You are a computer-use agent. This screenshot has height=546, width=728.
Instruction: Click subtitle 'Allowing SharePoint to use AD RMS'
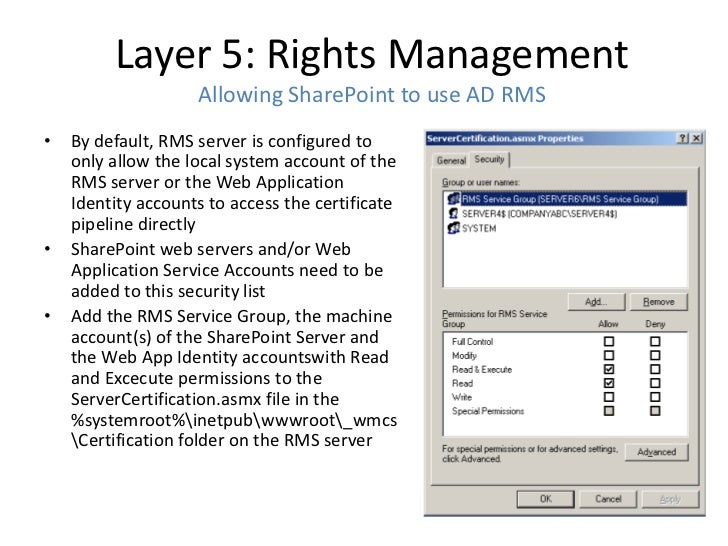point(372,95)
